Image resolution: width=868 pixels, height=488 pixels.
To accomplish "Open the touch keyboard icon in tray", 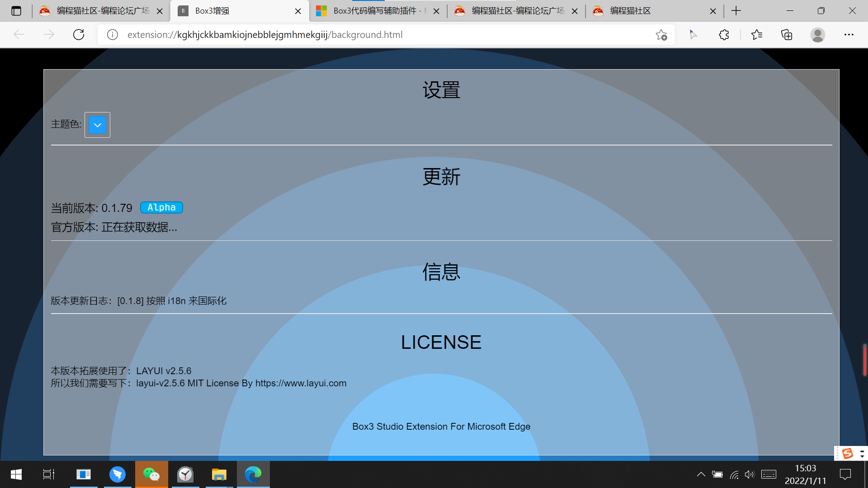I will point(769,474).
